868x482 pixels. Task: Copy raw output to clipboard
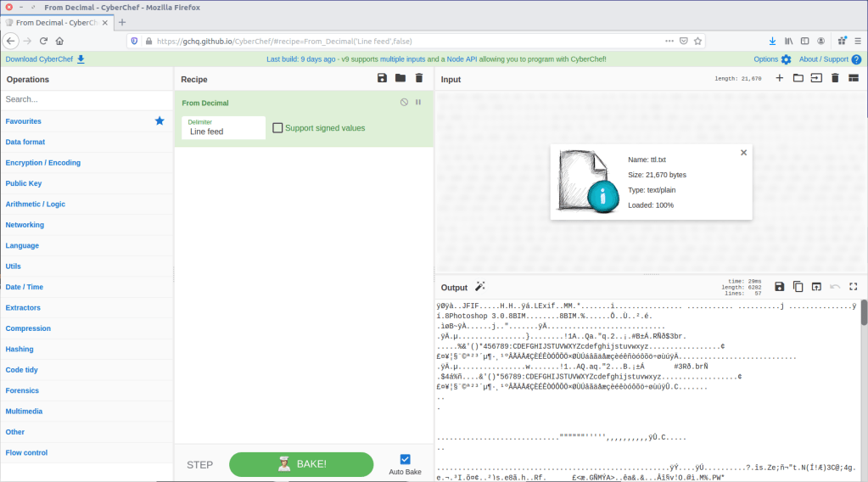pyautogui.click(x=798, y=288)
